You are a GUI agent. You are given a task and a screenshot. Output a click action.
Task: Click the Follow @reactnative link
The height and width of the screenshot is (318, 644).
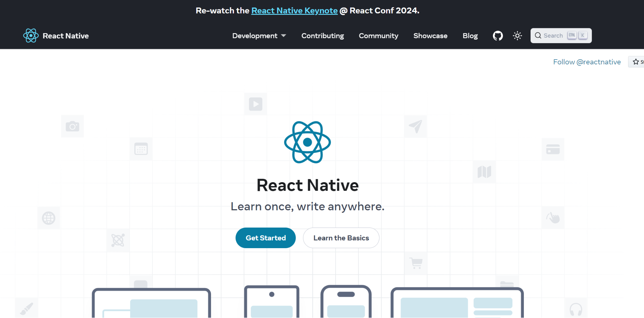point(587,61)
